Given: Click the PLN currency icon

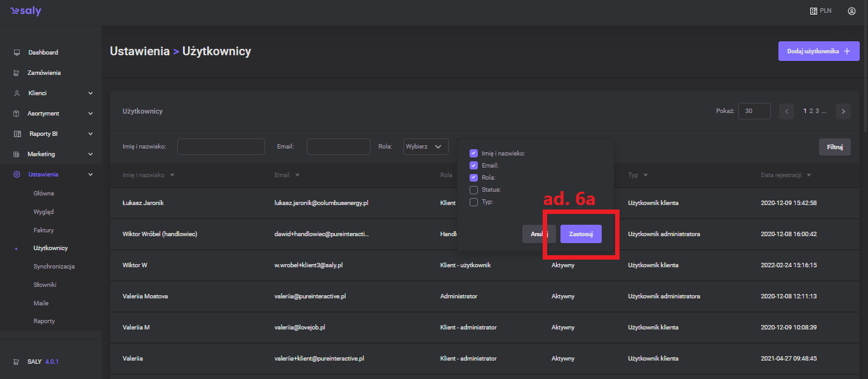Looking at the screenshot, I should (x=813, y=11).
